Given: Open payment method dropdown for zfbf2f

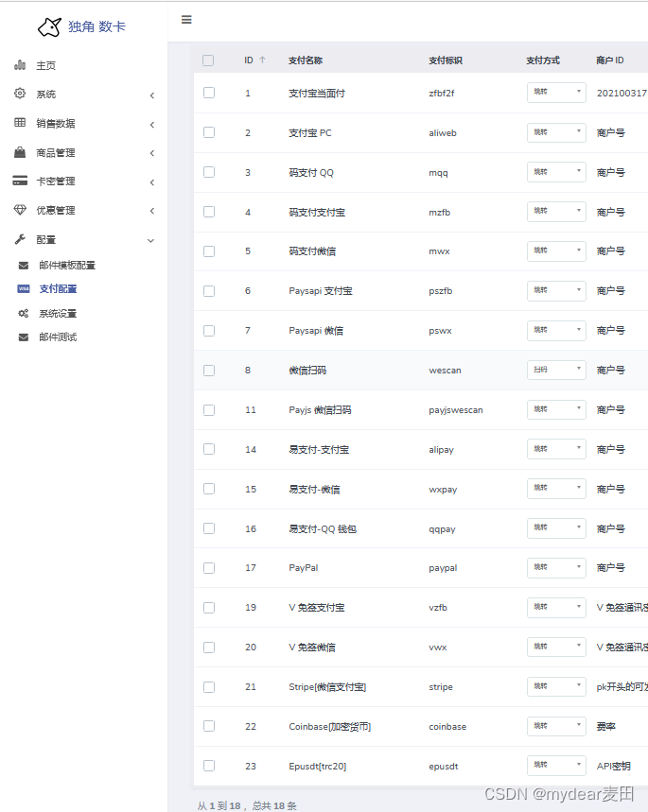Looking at the screenshot, I should click(x=556, y=93).
